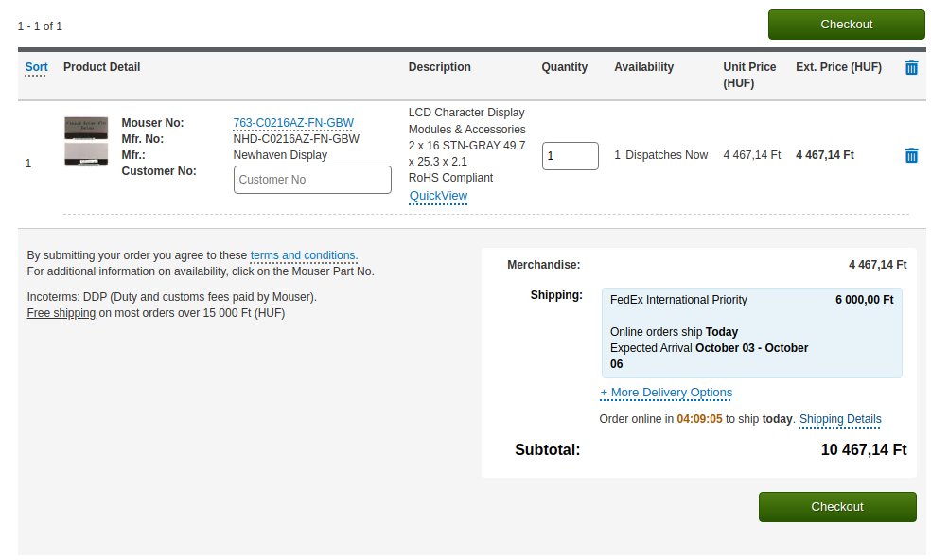Click the trash icon in the table header
The height and width of the screenshot is (560, 931).
pyautogui.click(x=910, y=67)
